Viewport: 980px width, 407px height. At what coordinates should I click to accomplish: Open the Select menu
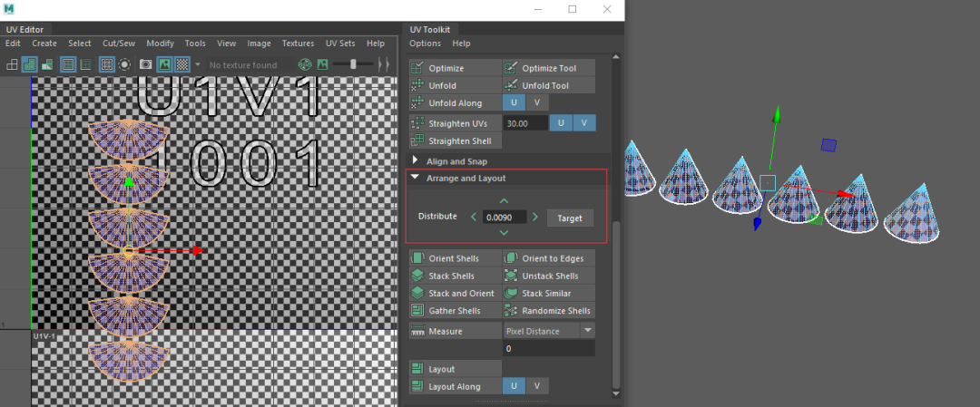pyautogui.click(x=79, y=44)
